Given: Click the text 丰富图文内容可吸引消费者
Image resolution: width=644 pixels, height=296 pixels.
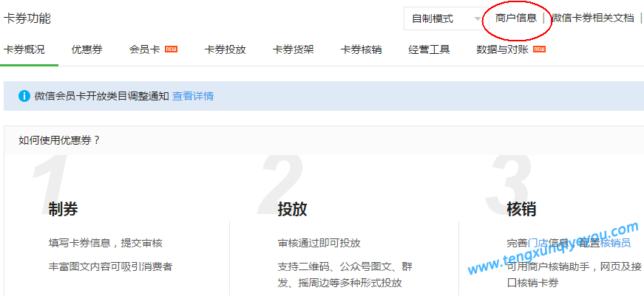Looking at the screenshot, I should point(110,267).
